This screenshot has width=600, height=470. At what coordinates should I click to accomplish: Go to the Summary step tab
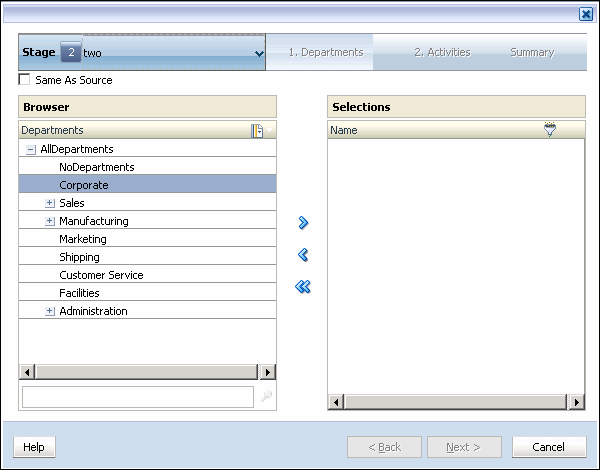tap(532, 52)
